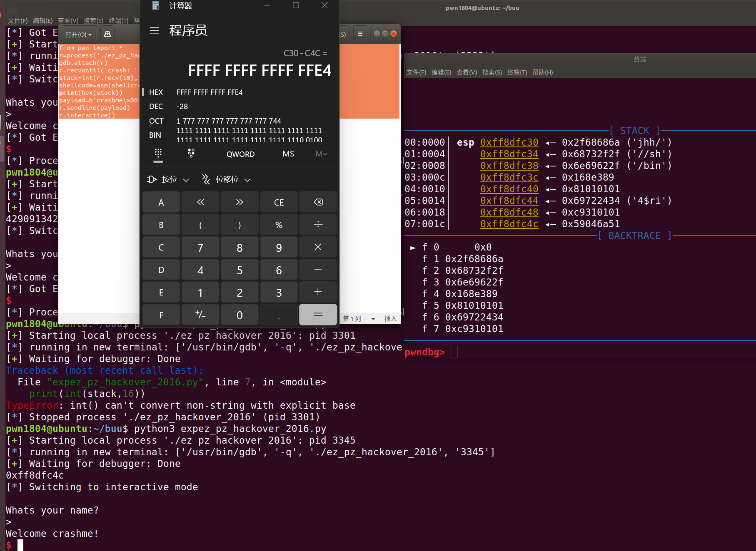Image resolution: width=756 pixels, height=551 pixels.
Task: Open the terminal hamburger menu icon
Action: (360, 34)
